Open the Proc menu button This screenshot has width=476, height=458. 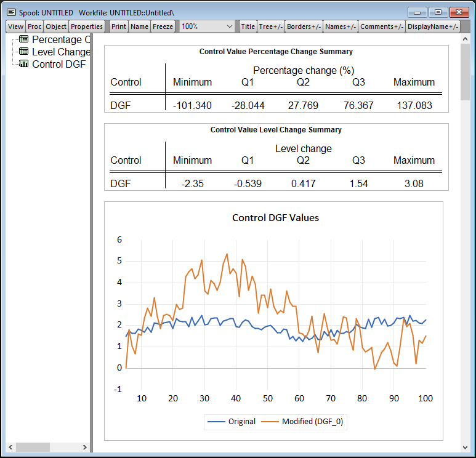pos(34,26)
